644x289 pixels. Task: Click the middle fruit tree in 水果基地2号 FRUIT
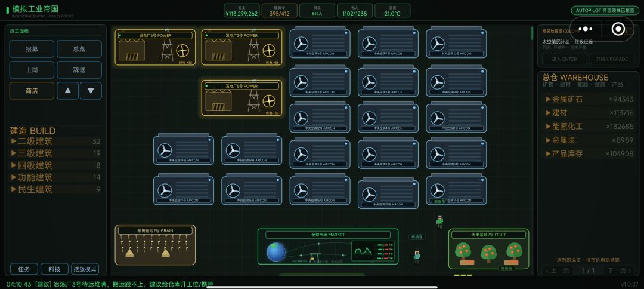click(488, 254)
